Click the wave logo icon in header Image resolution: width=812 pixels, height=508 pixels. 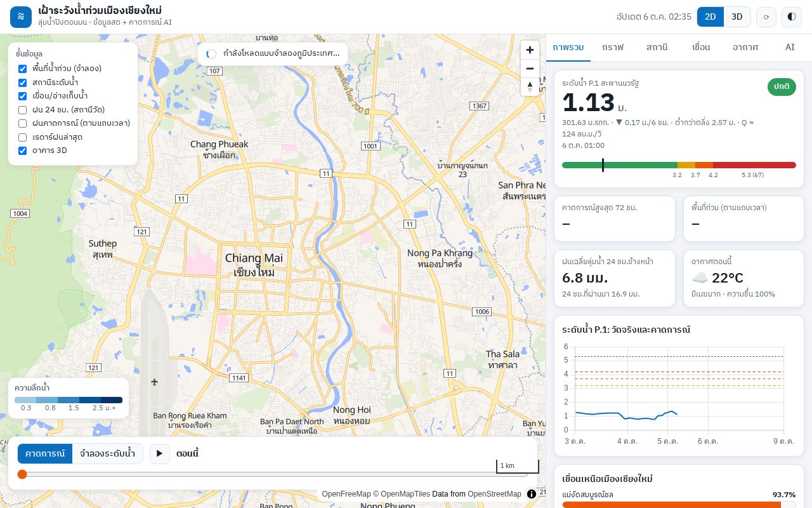[21, 17]
